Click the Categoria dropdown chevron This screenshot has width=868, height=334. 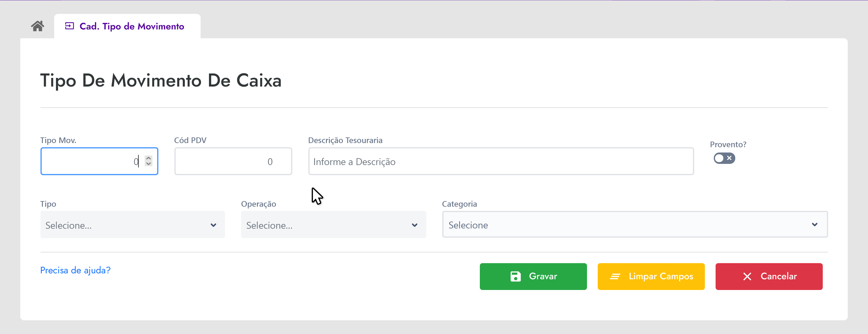[814, 225]
